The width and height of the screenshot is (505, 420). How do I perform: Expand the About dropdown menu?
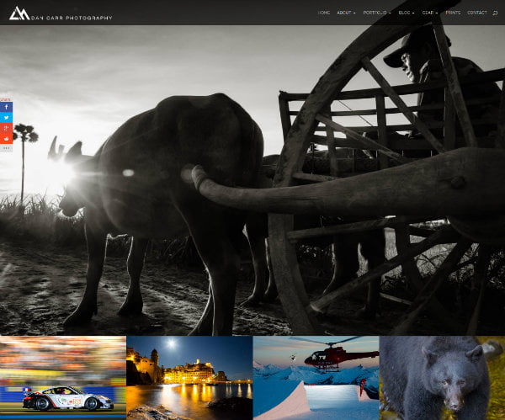(x=345, y=13)
